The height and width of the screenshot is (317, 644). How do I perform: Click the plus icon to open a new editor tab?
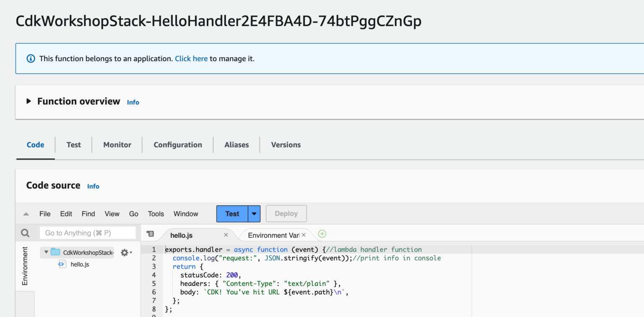pos(322,234)
